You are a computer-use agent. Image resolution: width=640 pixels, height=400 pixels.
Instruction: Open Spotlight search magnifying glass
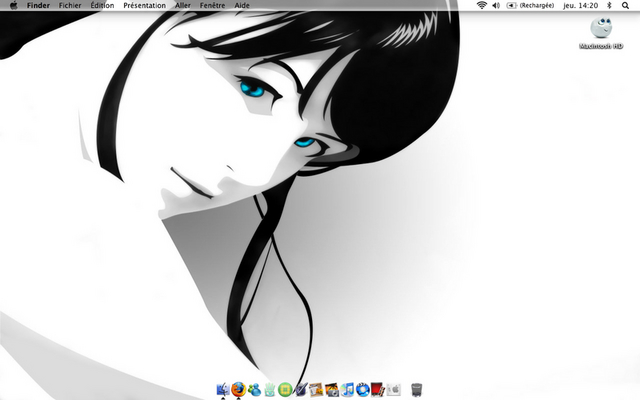coord(626,5)
